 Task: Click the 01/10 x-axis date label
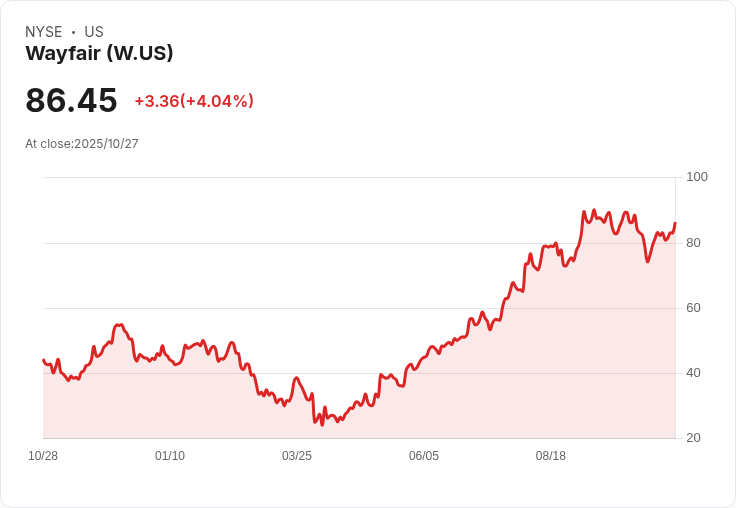[x=170, y=456]
